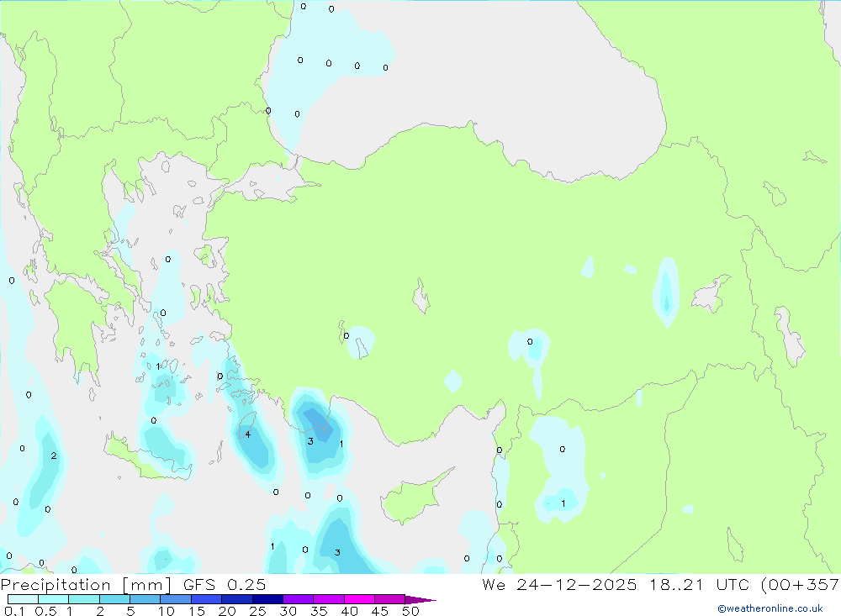The height and width of the screenshot is (616, 841).
Task: Click the '(00+357' forecast offset text
Action: (801, 585)
